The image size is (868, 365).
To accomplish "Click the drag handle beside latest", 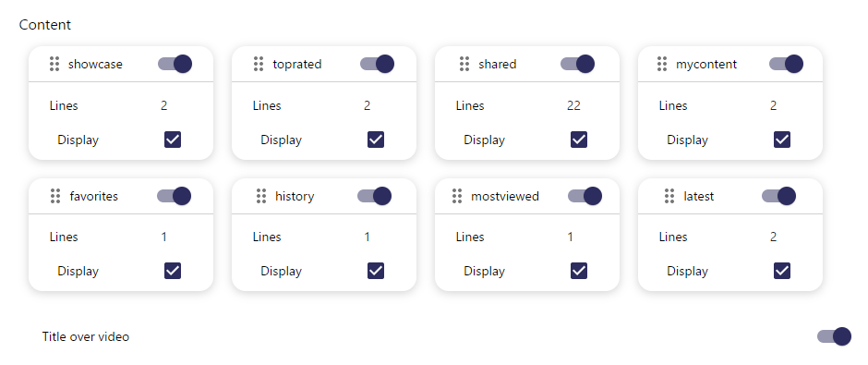I will click(669, 196).
